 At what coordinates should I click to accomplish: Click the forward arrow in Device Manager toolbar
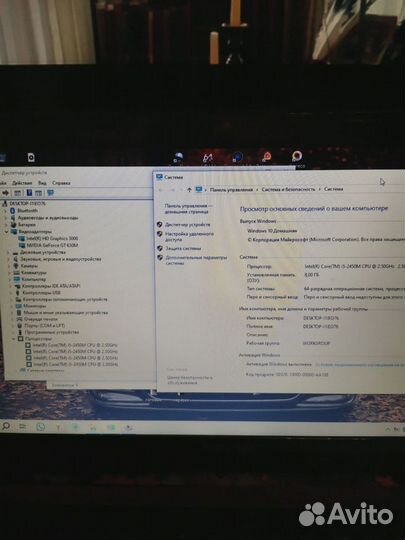(5, 193)
